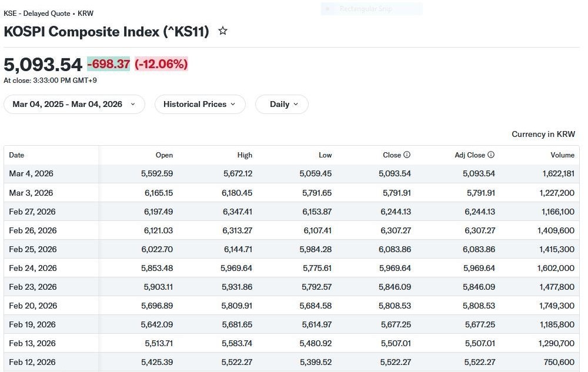588x372 pixels.
Task: Select the Low column header
Action: point(325,155)
